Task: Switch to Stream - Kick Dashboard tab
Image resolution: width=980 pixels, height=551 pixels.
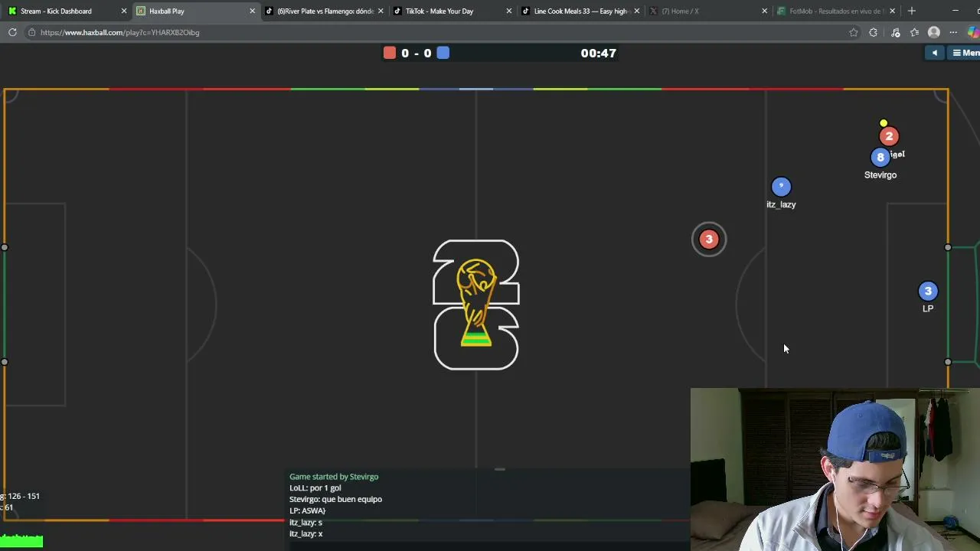Action: pyautogui.click(x=64, y=11)
